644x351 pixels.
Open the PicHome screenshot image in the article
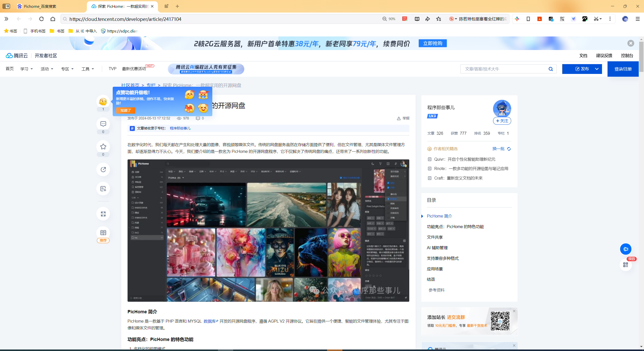[x=268, y=231]
